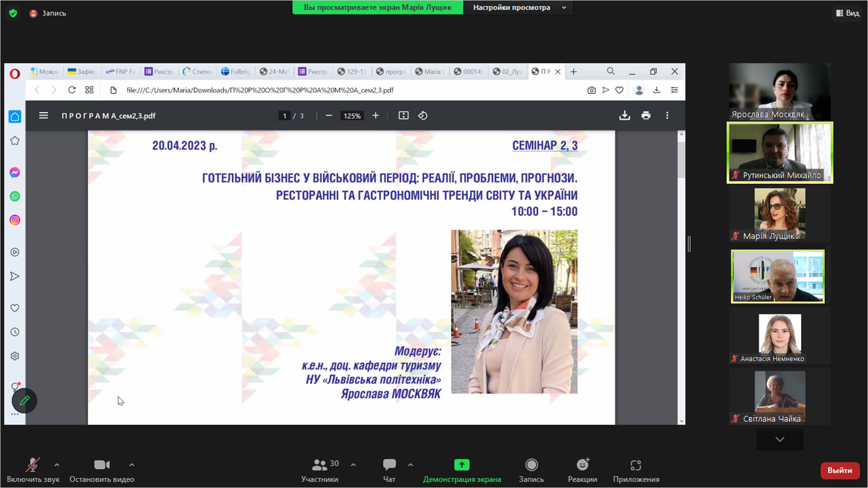The height and width of the screenshot is (488, 868).
Task: Open Instagram in the Opera sidebar
Action: pos(15,220)
